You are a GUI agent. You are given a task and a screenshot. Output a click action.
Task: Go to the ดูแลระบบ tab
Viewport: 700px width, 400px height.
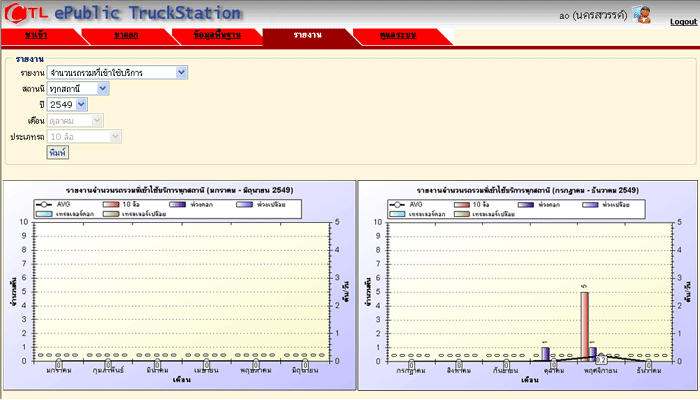point(398,35)
